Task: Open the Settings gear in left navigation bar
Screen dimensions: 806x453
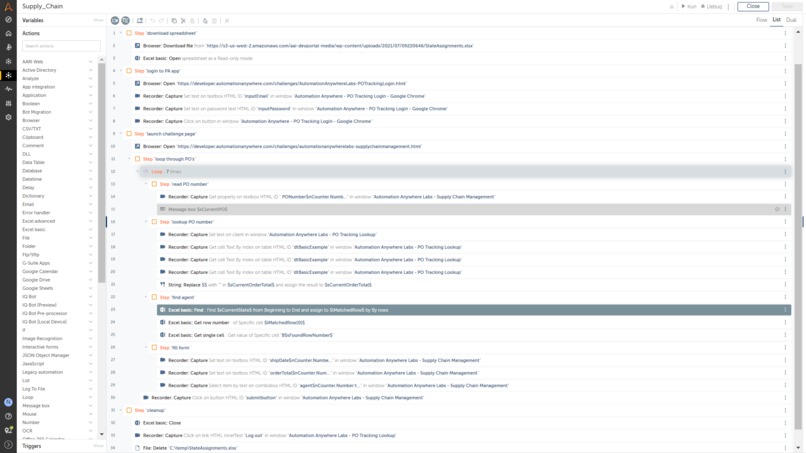Action: click(x=8, y=117)
